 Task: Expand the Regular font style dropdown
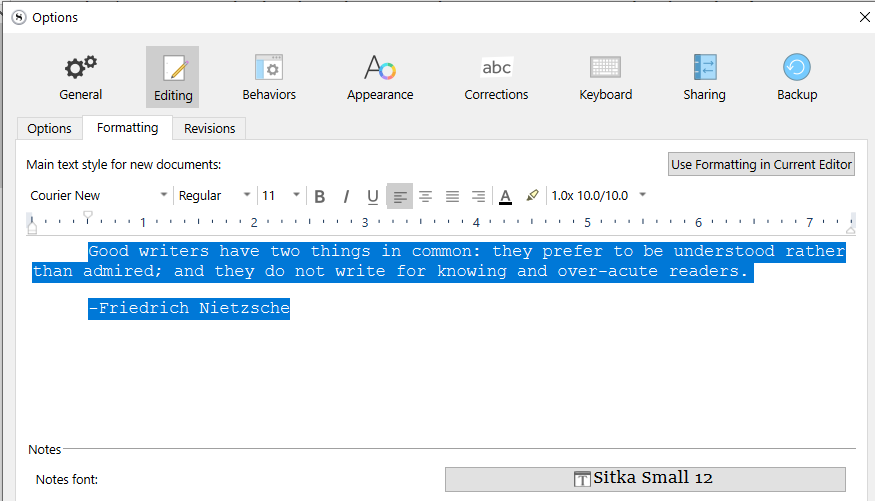[x=214, y=196]
